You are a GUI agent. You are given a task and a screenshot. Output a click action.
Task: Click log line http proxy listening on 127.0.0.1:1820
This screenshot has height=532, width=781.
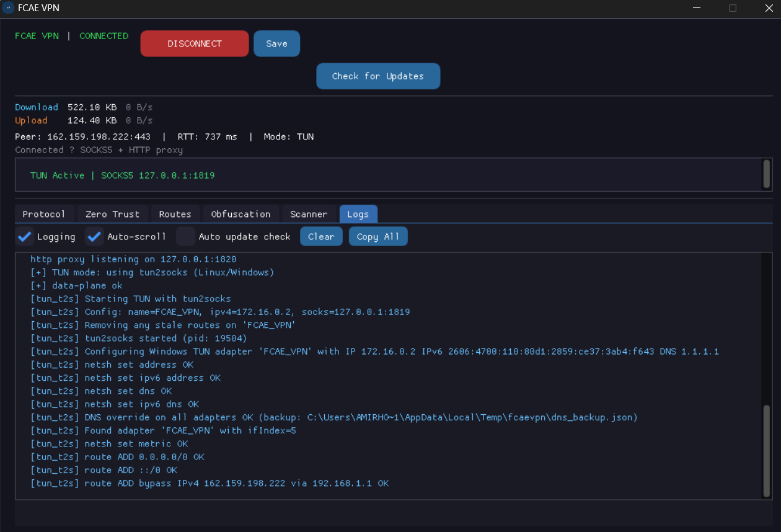point(133,259)
